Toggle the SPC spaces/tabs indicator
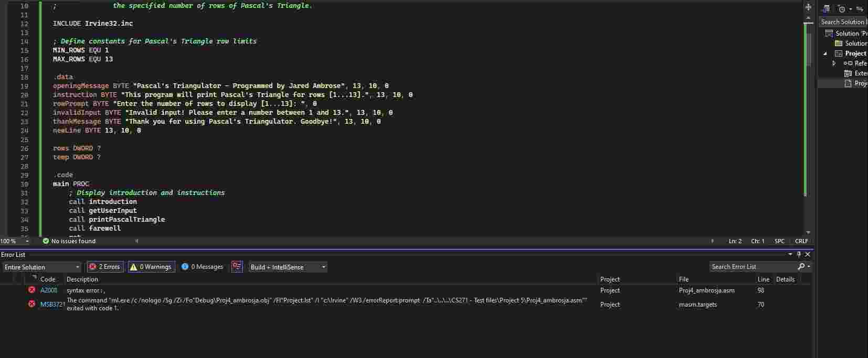This screenshot has height=358, width=868. (779, 241)
